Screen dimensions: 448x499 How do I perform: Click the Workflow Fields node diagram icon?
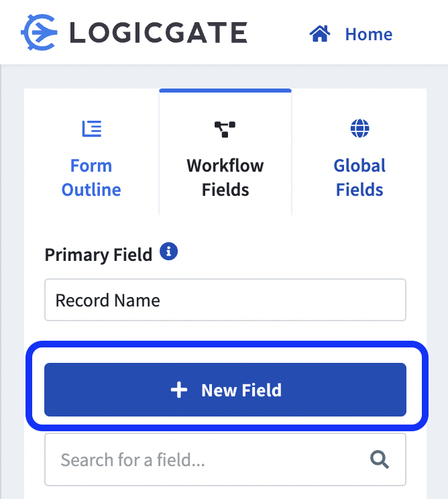coord(225,129)
